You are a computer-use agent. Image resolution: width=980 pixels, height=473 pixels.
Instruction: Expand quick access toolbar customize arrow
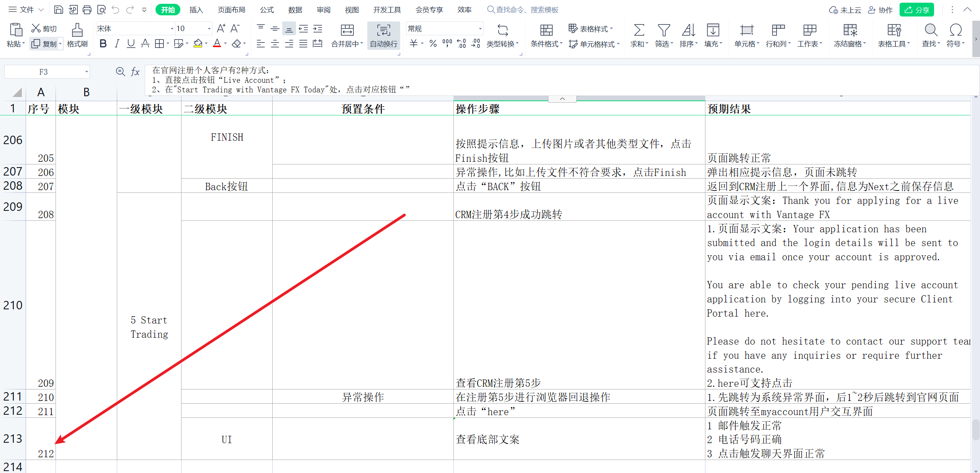[x=144, y=10]
